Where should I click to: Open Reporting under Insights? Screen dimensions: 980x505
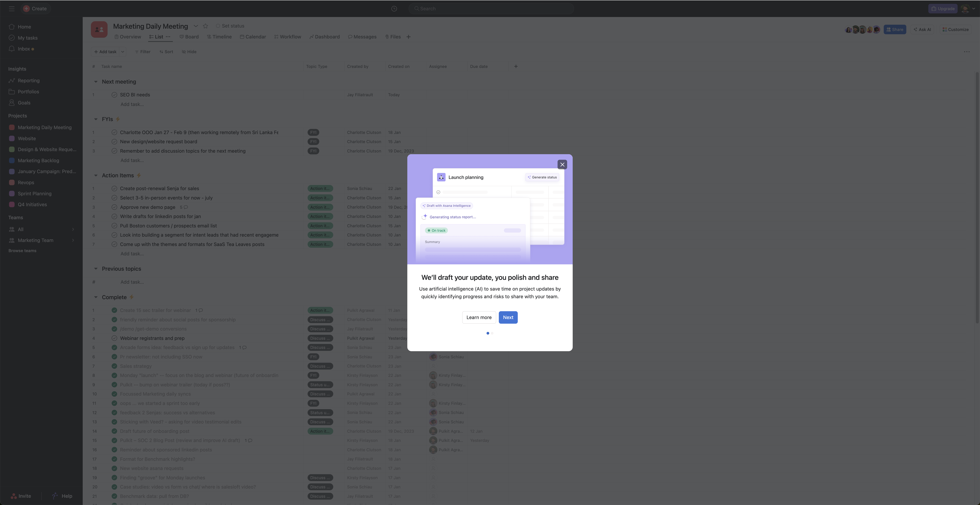[29, 81]
